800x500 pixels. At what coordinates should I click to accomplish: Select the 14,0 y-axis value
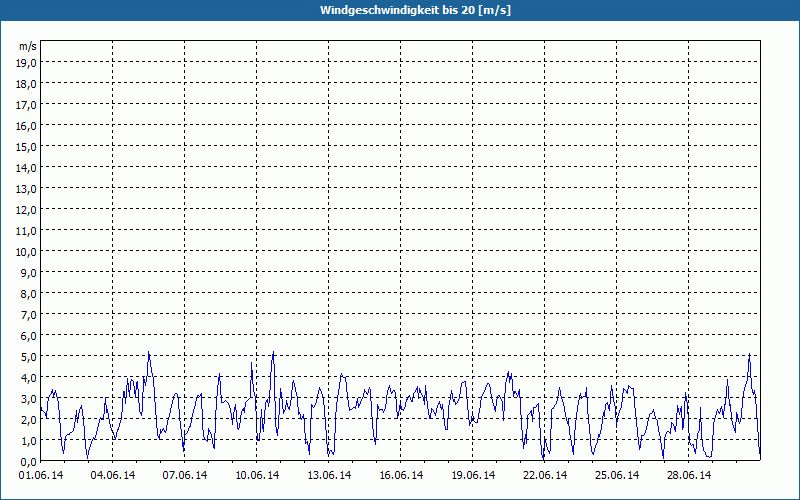pyautogui.click(x=26, y=168)
